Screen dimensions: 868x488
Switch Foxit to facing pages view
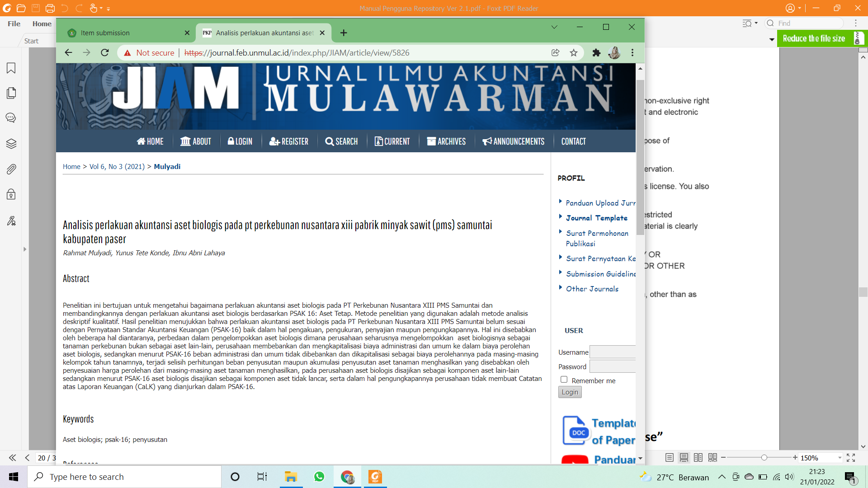click(698, 458)
